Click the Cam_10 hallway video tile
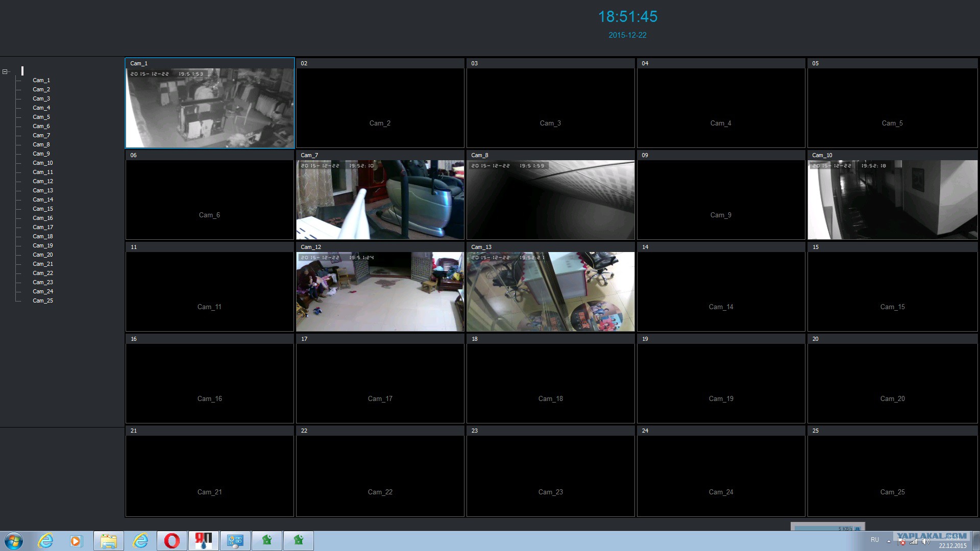The width and height of the screenshot is (980, 551). coord(892,199)
